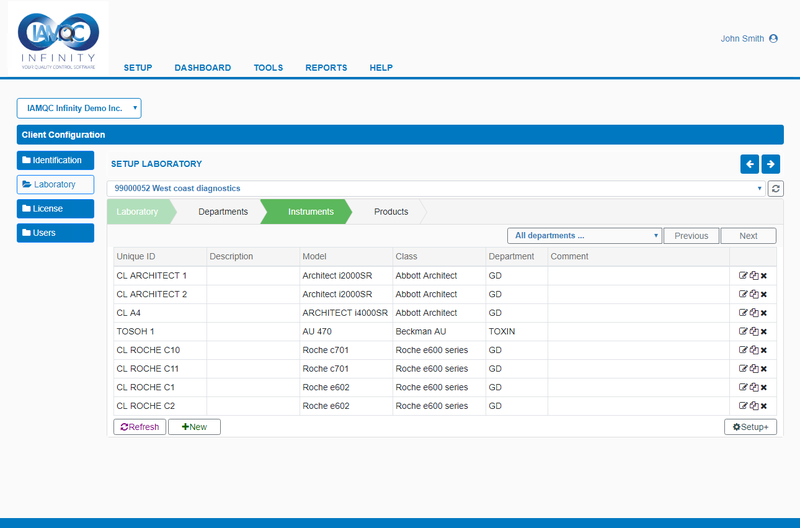
Task: Open the HELP menu
Action: 381,68
